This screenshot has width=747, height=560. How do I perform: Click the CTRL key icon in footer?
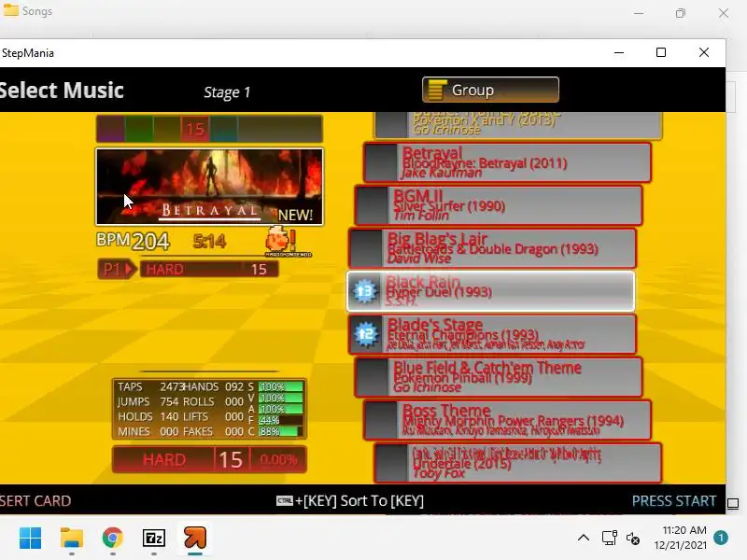[285, 500]
